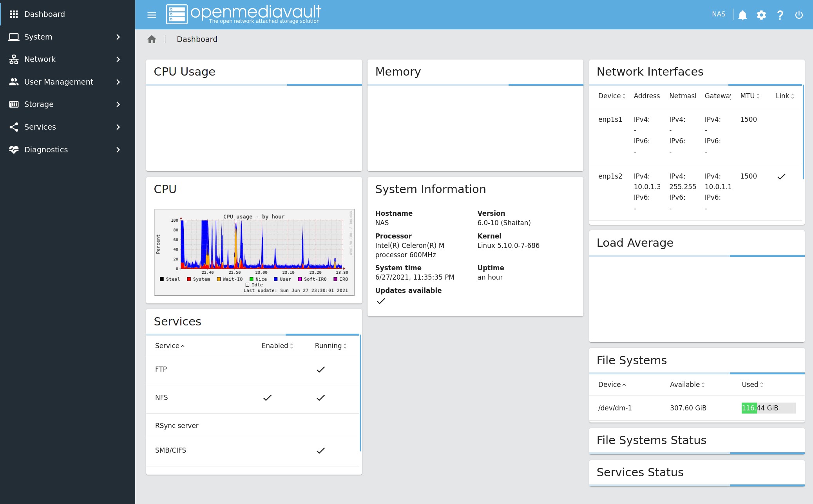Expand the Services sidebar menu
Screen dimensions: 813x504
[40, 127]
